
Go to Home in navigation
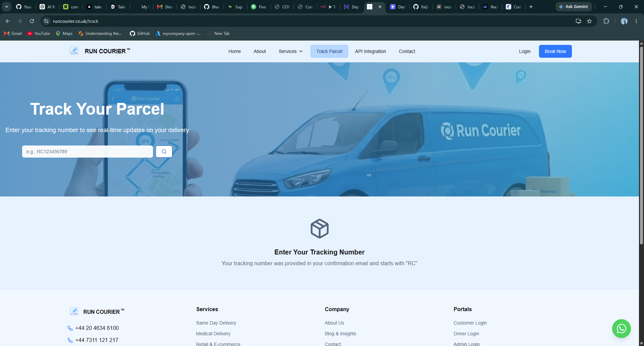234,51
